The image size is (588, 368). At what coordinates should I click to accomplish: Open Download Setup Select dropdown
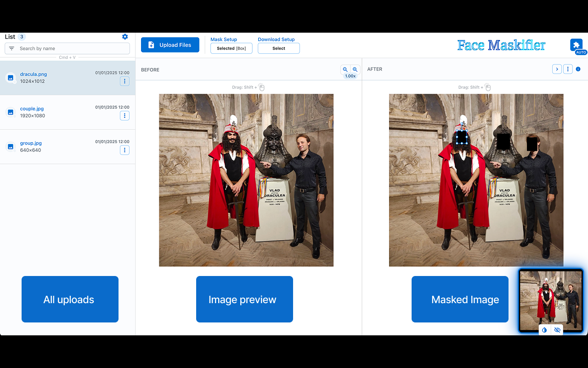(x=278, y=48)
